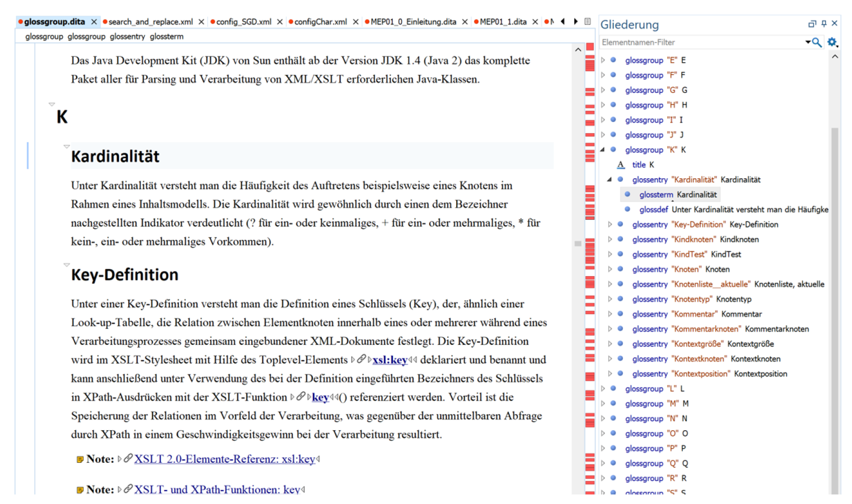Viewport: 852px width, 504px height.
Task: Select glossentry "Kontextposition" in outline
Action: (709, 373)
